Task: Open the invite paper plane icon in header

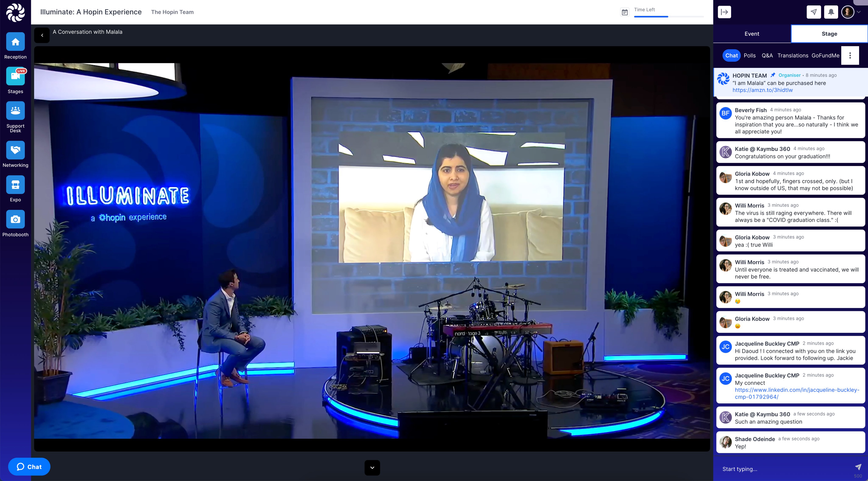Action: tap(814, 12)
